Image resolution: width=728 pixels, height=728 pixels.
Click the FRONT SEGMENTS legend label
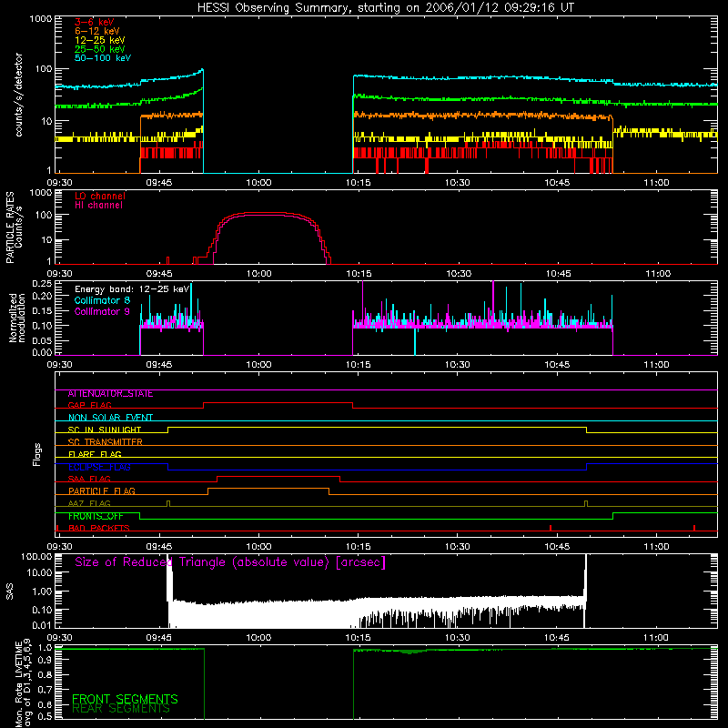(125, 699)
